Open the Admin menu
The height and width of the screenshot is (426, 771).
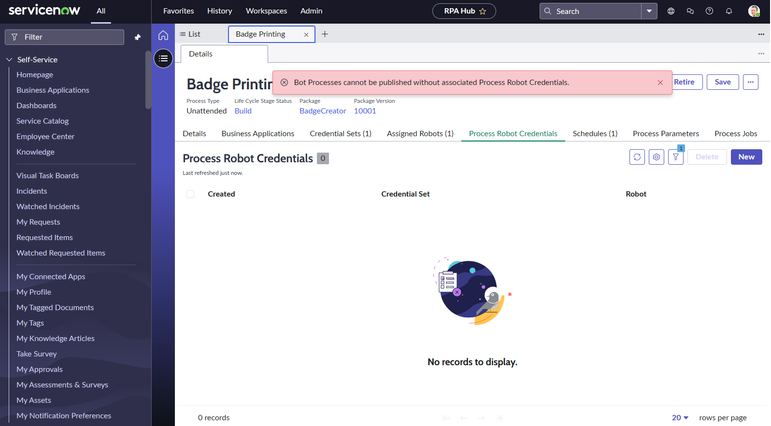point(311,11)
